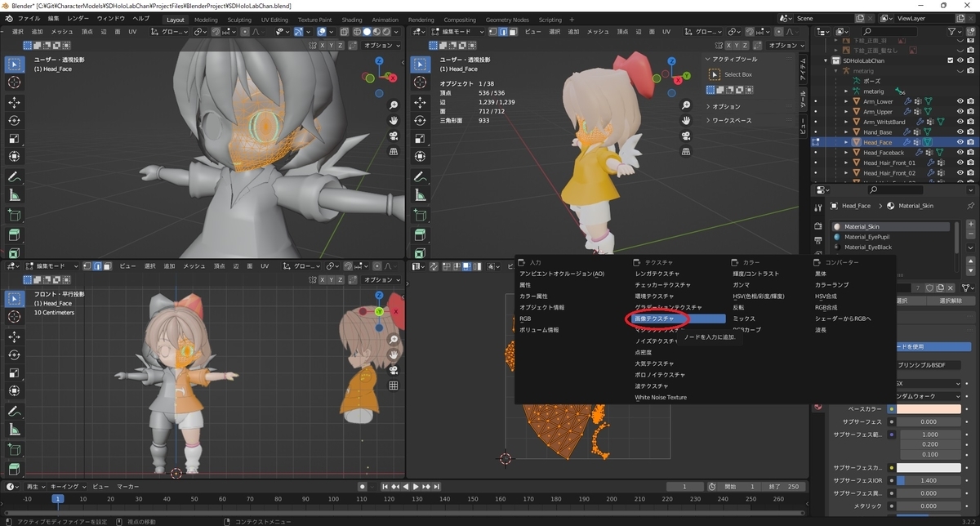The image size is (980, 526).
Task: Hide the Head_Face object in outliner
Action: (x=960, y=142)
